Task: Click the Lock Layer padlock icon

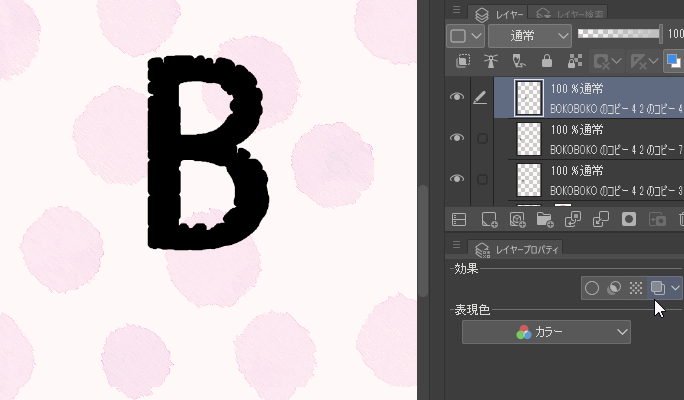Action: [546, 62]
